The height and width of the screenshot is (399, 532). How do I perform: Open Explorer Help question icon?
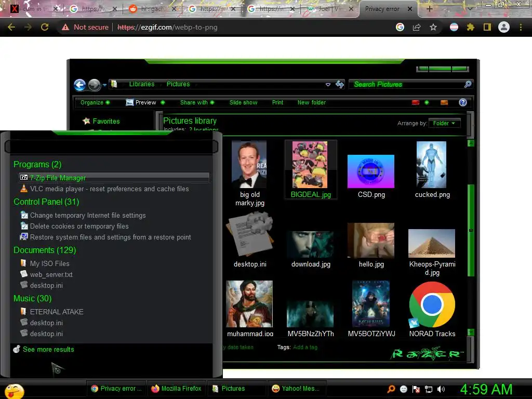click(x=463, y=102)
